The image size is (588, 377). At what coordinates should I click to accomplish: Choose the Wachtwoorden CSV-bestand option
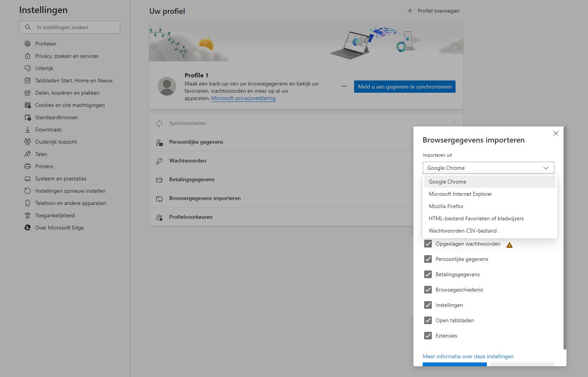click(x=490, y=231)
